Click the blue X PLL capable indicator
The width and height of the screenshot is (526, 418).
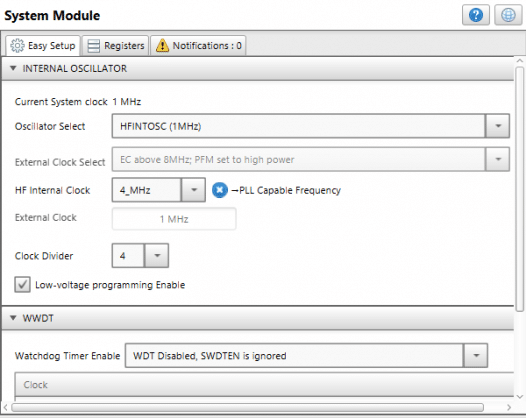click(220, 190)
